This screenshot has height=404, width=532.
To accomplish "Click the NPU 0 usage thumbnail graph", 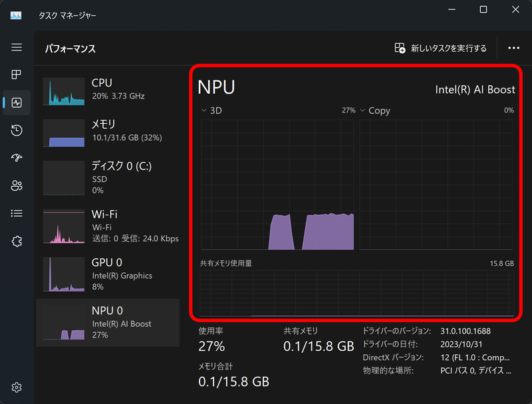I will point(64,324).
